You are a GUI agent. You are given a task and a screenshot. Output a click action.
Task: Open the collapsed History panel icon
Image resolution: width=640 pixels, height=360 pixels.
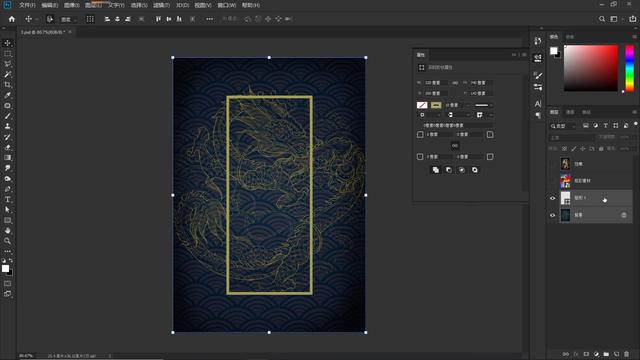(538, 41)
